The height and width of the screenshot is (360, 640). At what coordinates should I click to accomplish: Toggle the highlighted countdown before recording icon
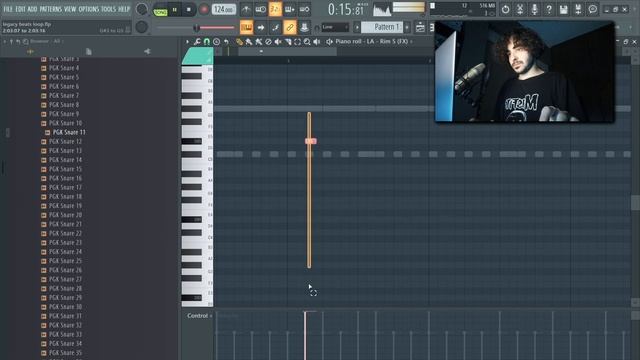coord(275,9)
